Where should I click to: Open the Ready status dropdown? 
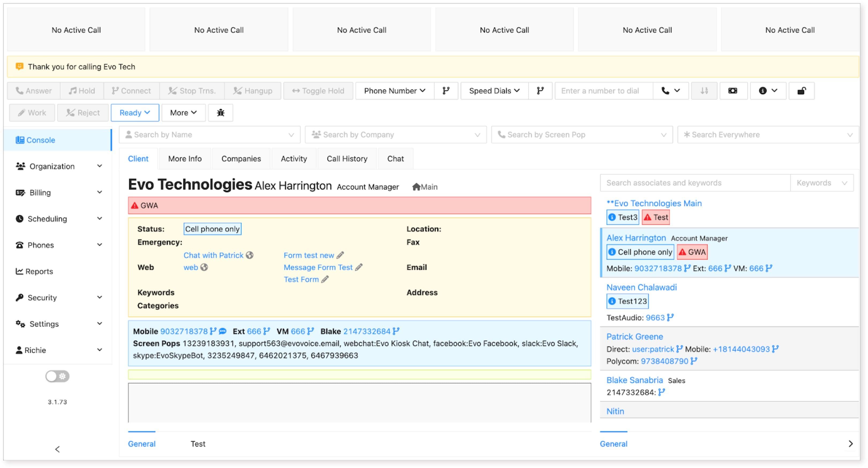click(x=135, y=112)
